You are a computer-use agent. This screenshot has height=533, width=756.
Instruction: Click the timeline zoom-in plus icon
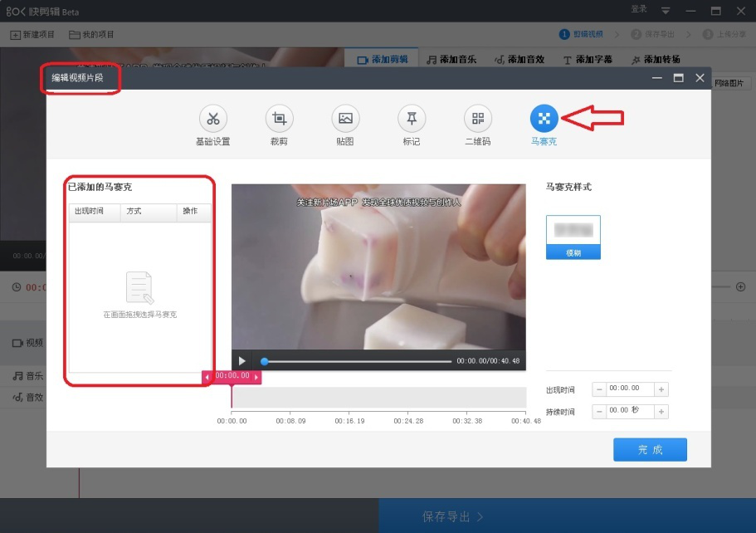click(x=741, y=287)
